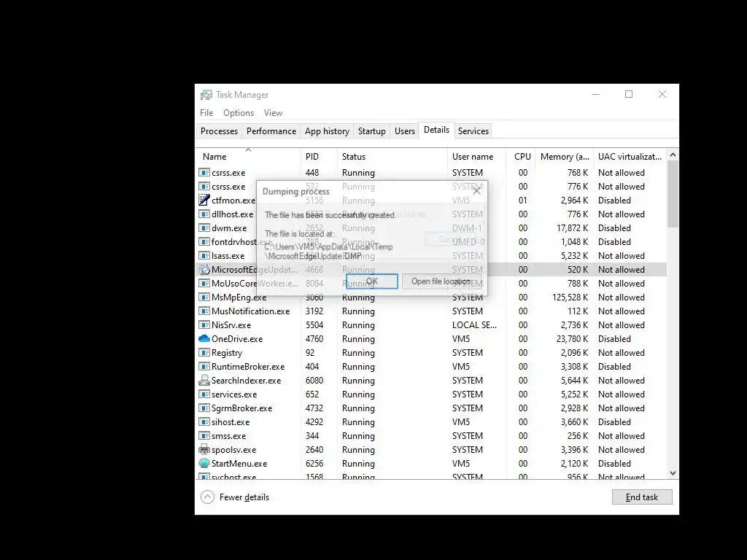The width and height of the screenshot is (747, 560).
Task: Click the NisSrv.exe process icon
Action: click(204, 324)
